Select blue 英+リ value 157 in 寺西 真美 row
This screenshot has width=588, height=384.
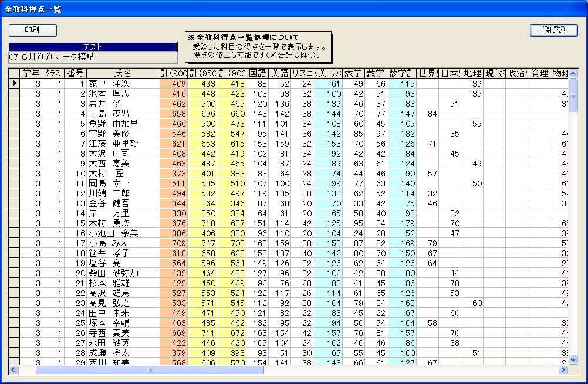tap(328, 333)
